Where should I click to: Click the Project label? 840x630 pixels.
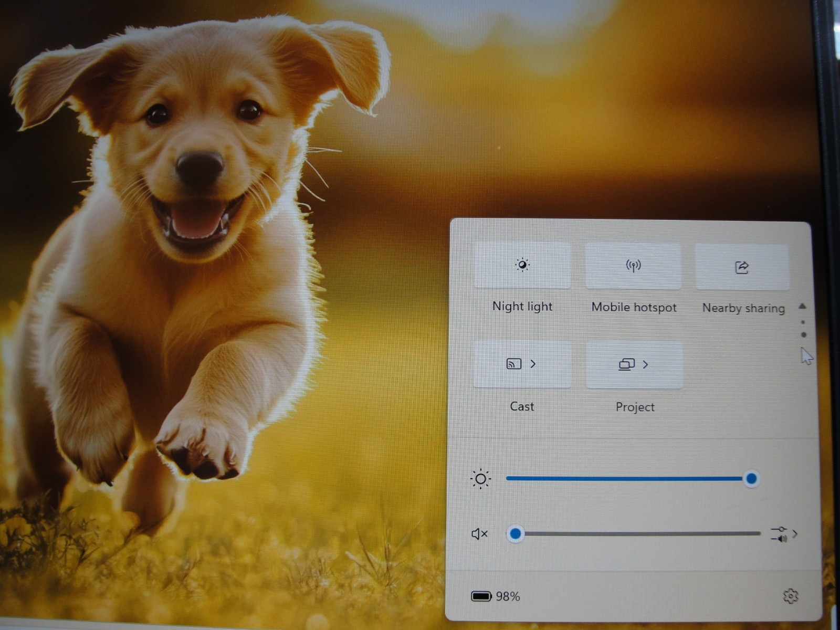(635, 407)
